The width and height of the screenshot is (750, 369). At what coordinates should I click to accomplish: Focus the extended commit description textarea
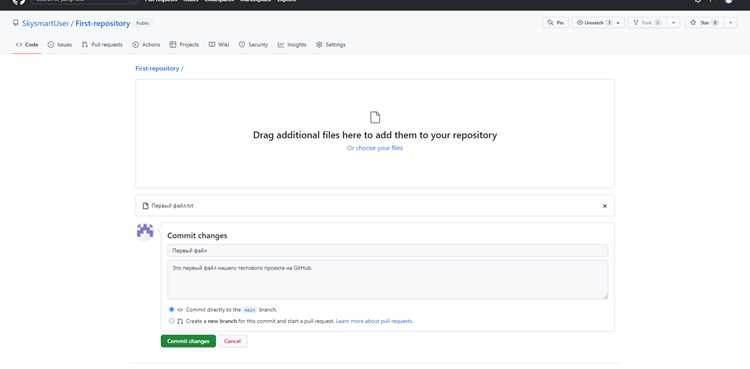tap(387, 280)
